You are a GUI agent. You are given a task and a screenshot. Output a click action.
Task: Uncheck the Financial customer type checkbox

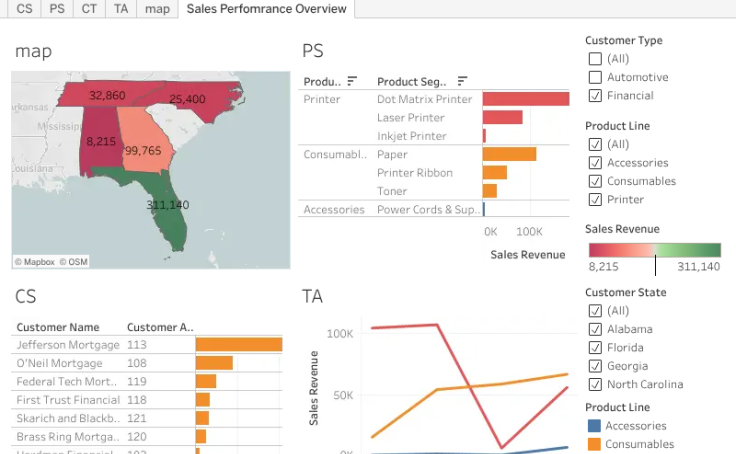tap(595, 95)
